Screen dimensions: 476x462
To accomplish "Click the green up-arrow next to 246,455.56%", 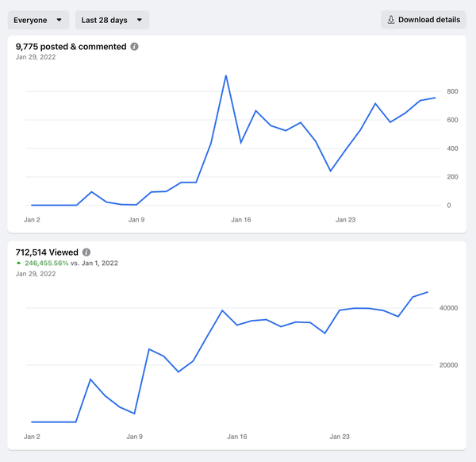I will [x=19, y=263].
